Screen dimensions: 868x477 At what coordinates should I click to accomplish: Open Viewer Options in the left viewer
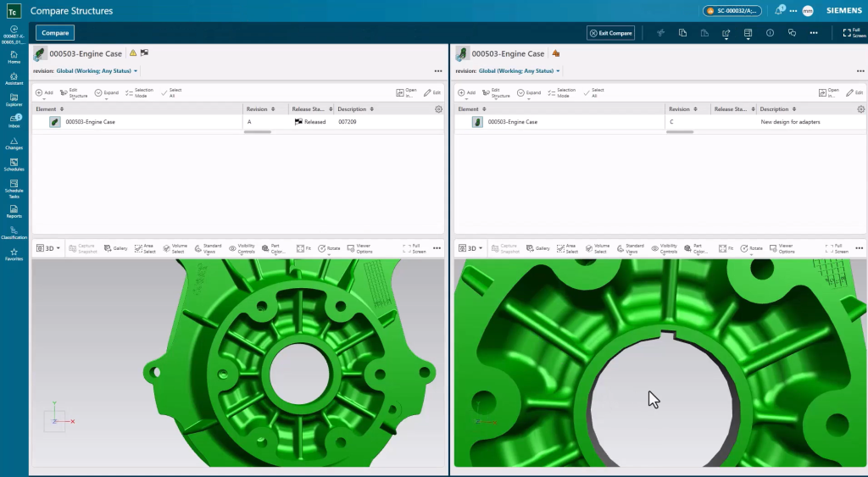[x=359, y=248]
